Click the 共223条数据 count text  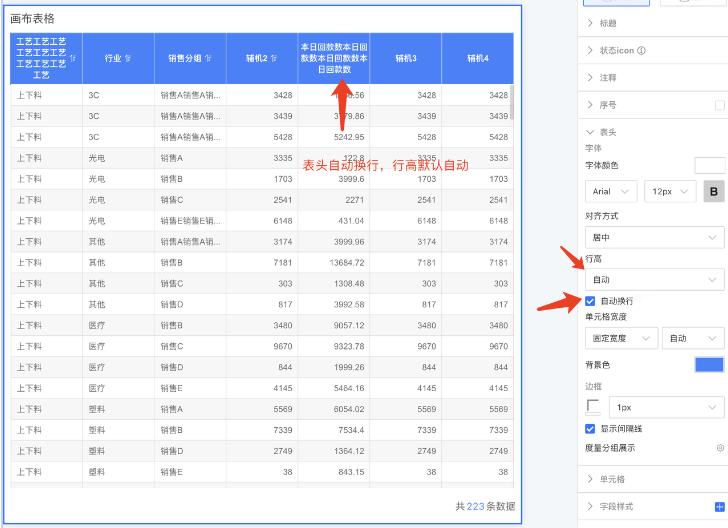click(x=485, y=506)
